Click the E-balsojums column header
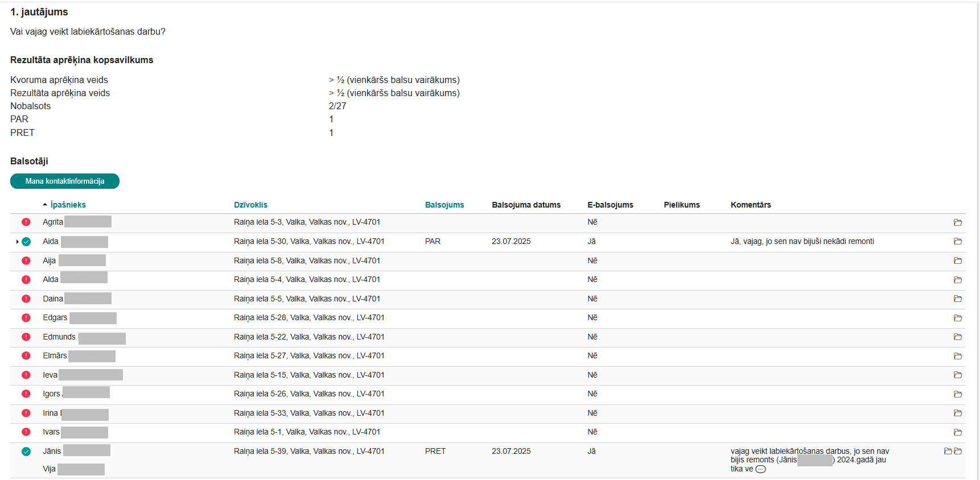 coord(610,205)
